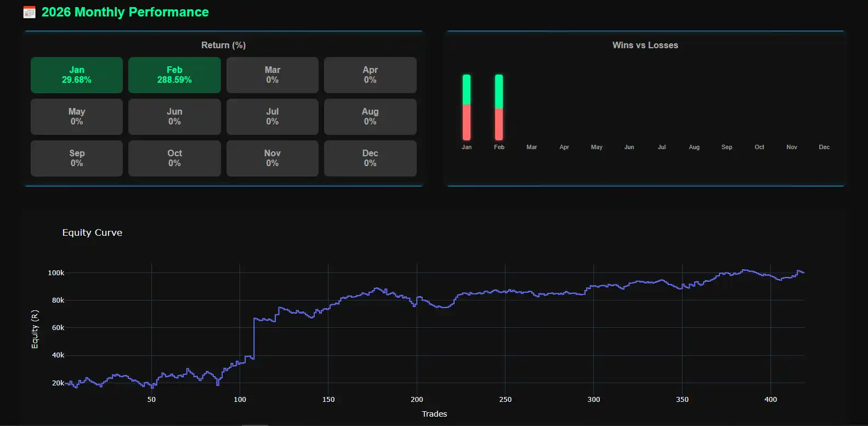Click the Jun 0% return tile

174,117
